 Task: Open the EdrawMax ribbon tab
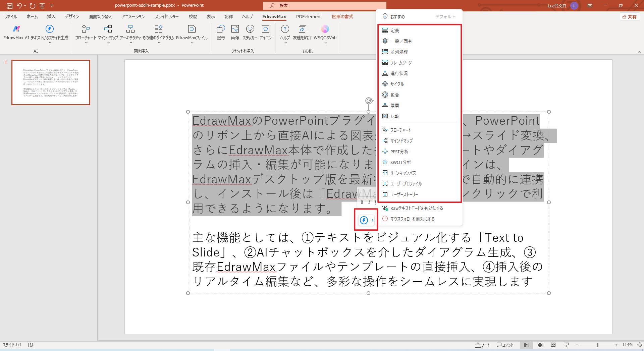click(274, 16)
